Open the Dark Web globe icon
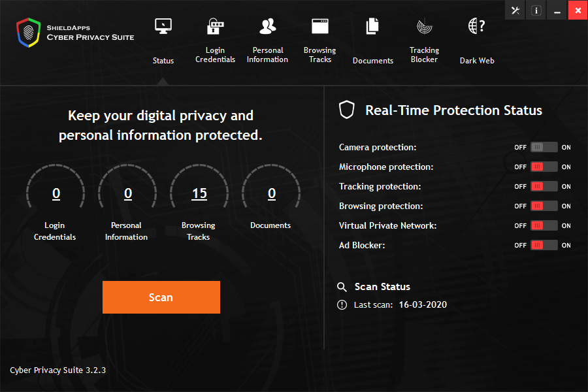The height and width of the screenshot is (392, 588). click(477, 26)
